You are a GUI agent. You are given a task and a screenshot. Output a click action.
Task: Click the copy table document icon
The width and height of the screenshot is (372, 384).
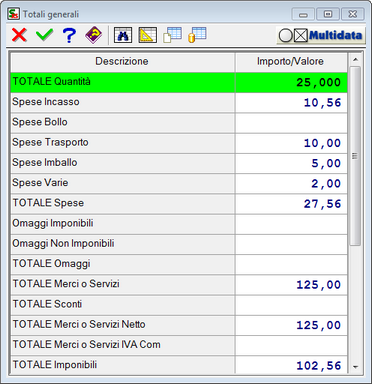click(x=172, y=35)
